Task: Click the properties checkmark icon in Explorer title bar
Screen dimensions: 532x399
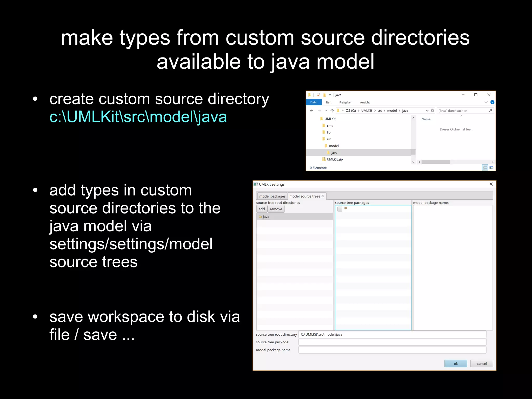Action: pos(318,95)
